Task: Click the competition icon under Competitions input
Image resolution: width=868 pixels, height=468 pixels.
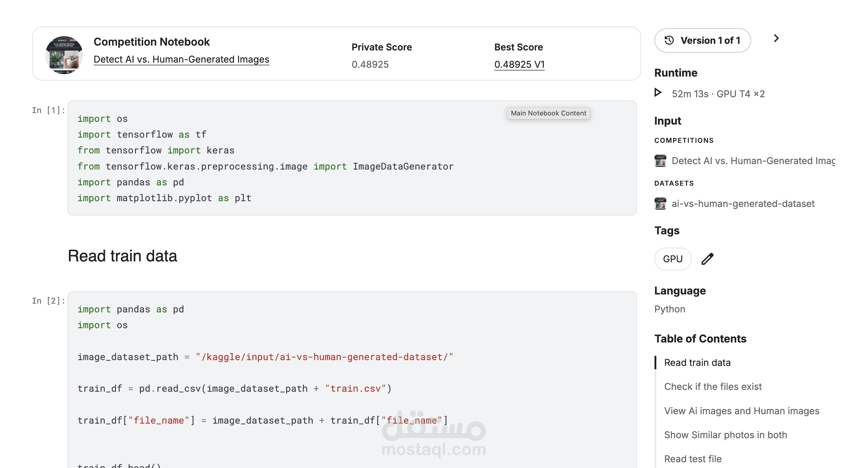Action: tap(660, 161)
